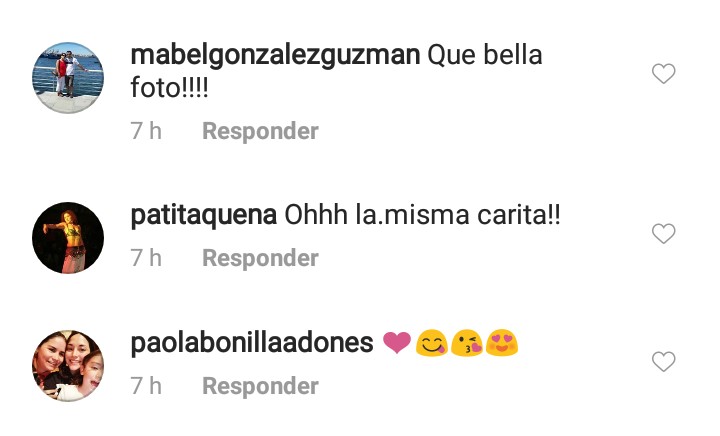Reply to the 'Ohhh la.misma carita!!' comment
This screenshot has height=436, width=720.
coord(260,258)
